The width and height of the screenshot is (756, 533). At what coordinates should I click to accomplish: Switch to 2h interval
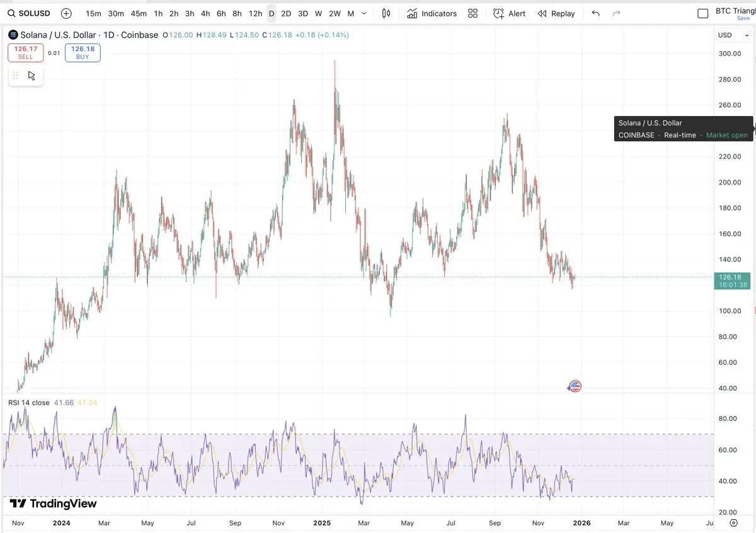174,13
